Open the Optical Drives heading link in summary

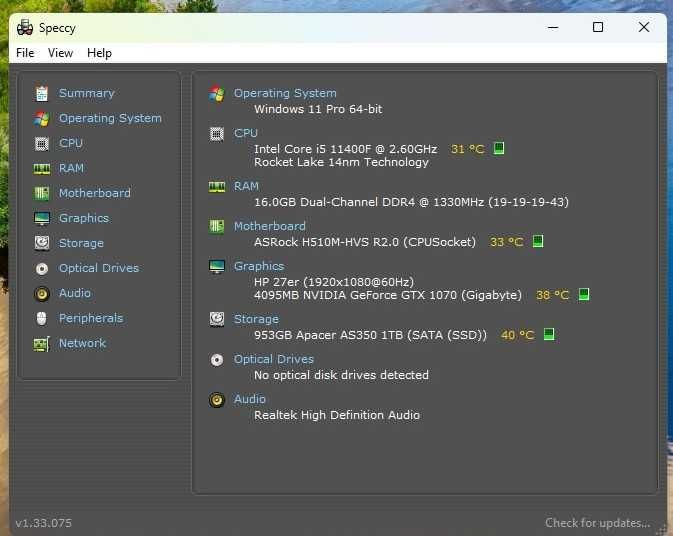click(274, 359)
